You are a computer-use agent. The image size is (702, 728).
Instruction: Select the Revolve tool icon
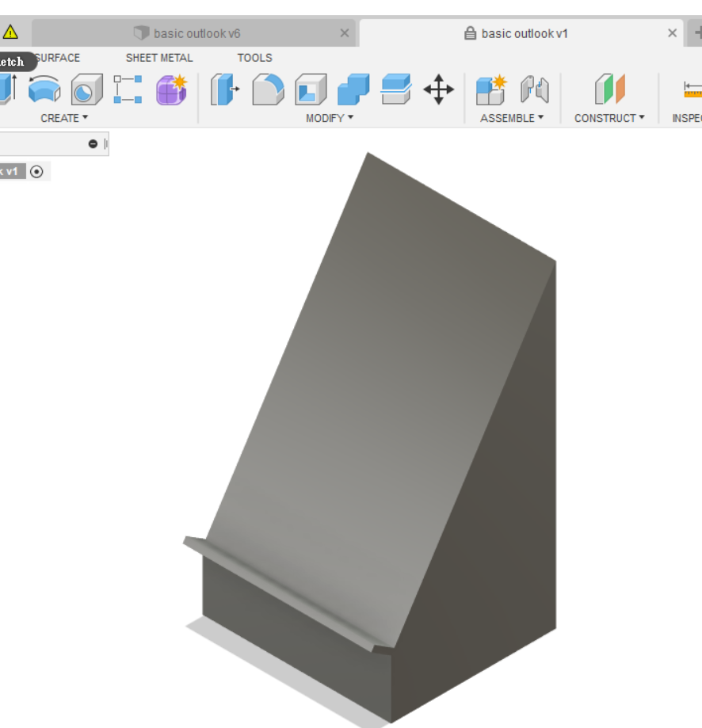(x=44, y=90)
